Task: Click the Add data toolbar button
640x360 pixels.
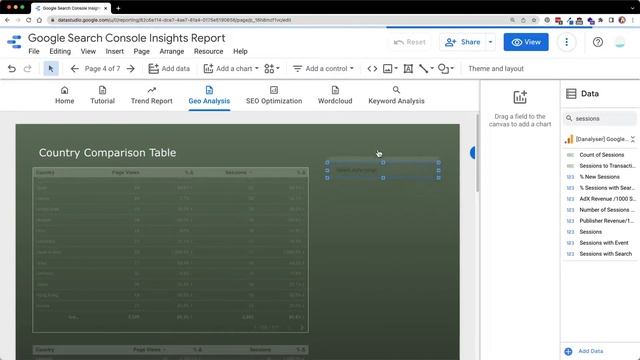Action: coord(169,69)
